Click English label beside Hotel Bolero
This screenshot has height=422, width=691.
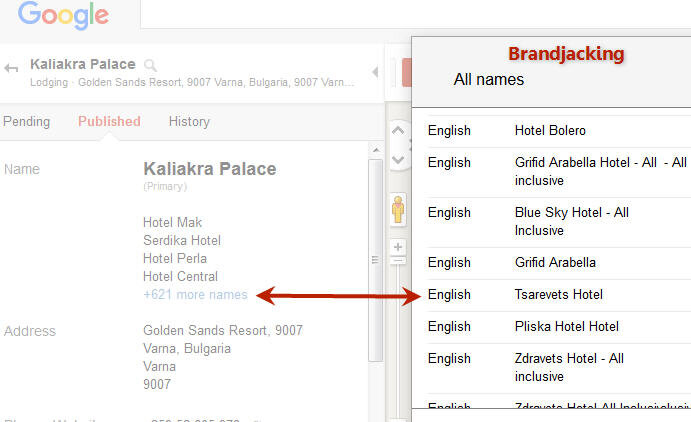[x=449, y=130]
